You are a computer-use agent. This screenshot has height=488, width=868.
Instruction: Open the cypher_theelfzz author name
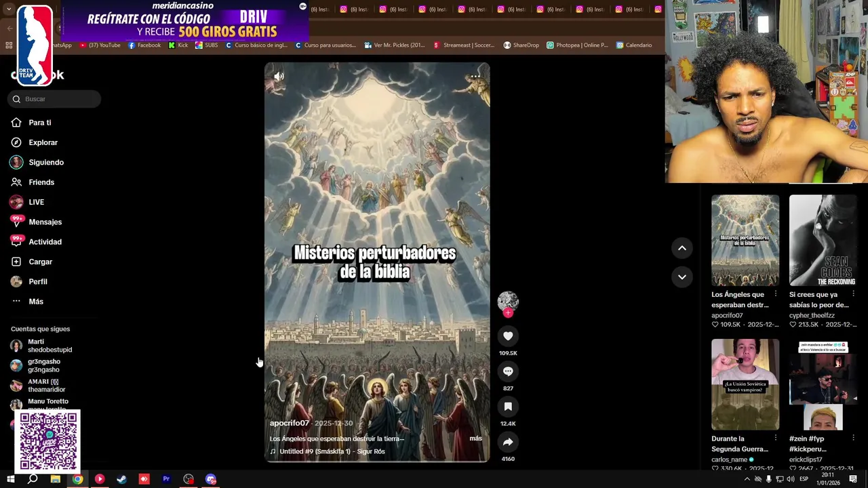[812, 315]
